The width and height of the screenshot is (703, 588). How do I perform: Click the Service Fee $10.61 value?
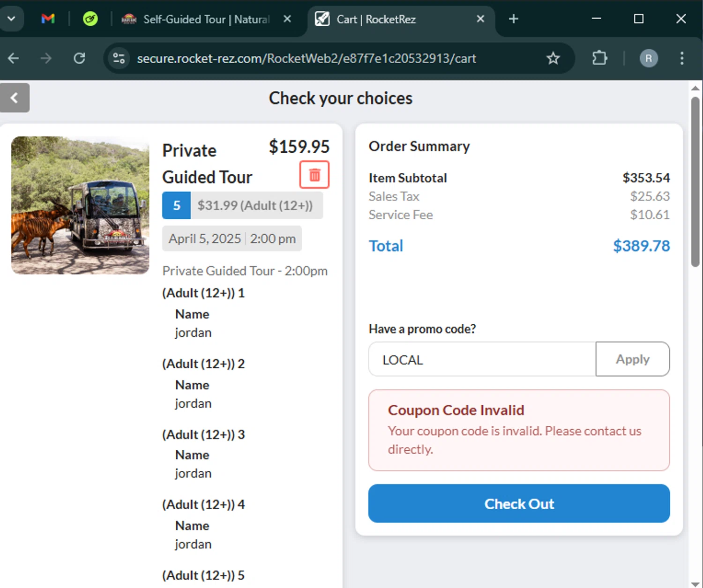coord(650,215)
